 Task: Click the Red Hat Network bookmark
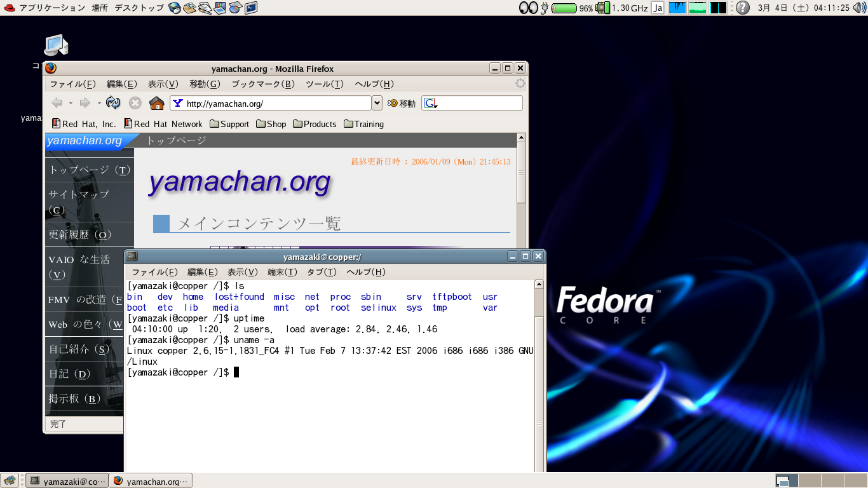pyautogui.click(x=163, y=124)
